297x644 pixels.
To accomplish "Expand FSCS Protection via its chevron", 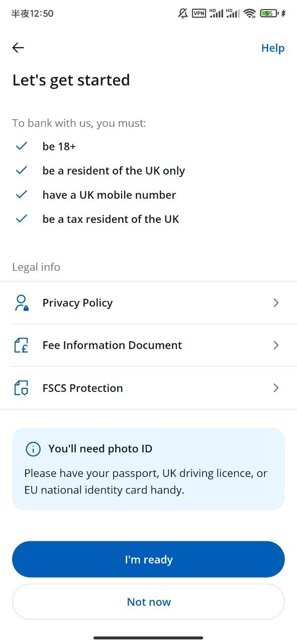I will point(276,388).
